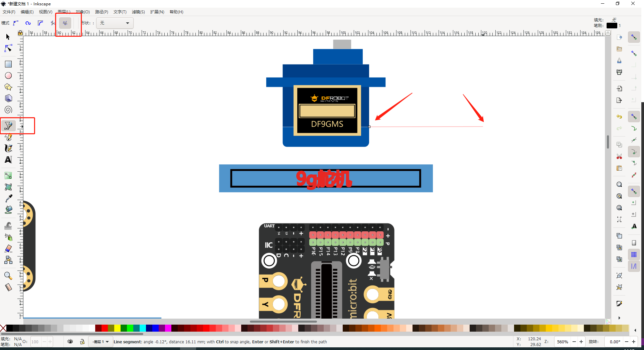644x350 pixels.
Task: Increase zoom with plus button
Action: pyautogui.click(x=581, y=342)
